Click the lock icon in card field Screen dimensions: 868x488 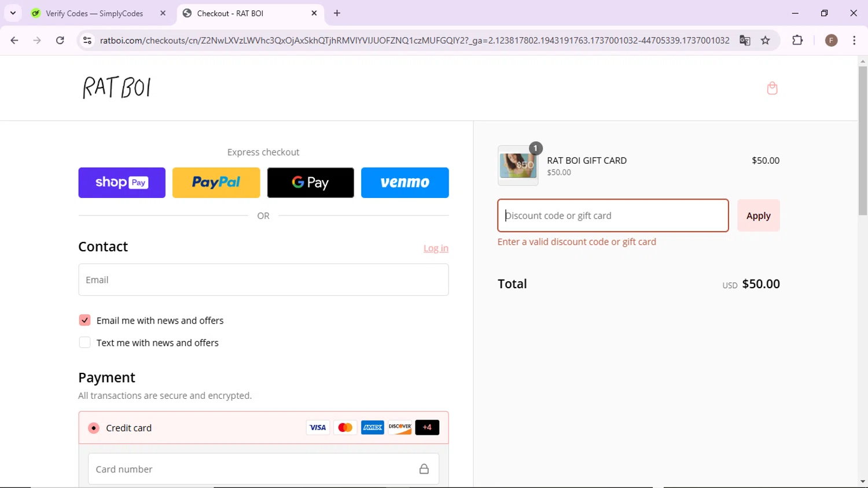424,469
